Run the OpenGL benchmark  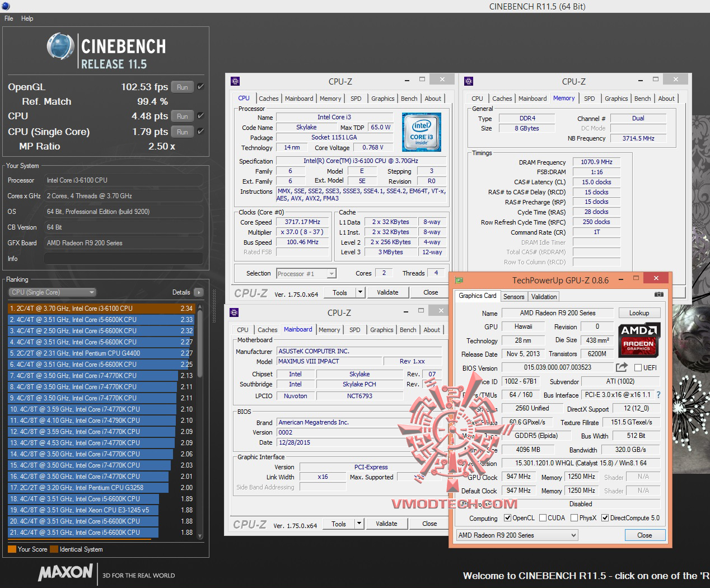click(183, 87)
